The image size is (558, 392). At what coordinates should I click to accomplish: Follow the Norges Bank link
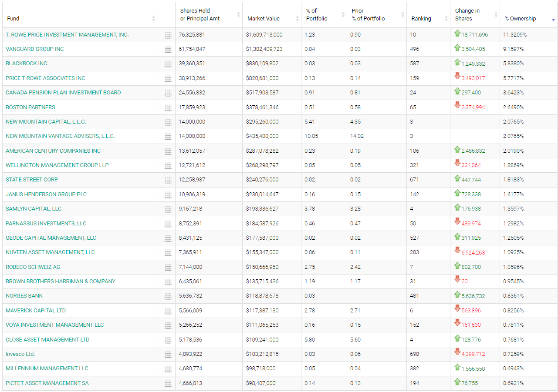pos(24,296)
